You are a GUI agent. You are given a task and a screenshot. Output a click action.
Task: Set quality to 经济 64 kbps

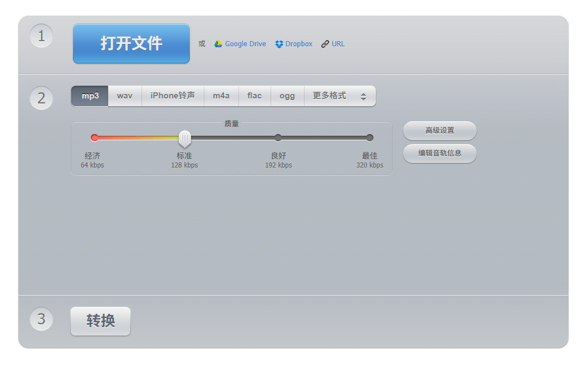pos(95,137)
